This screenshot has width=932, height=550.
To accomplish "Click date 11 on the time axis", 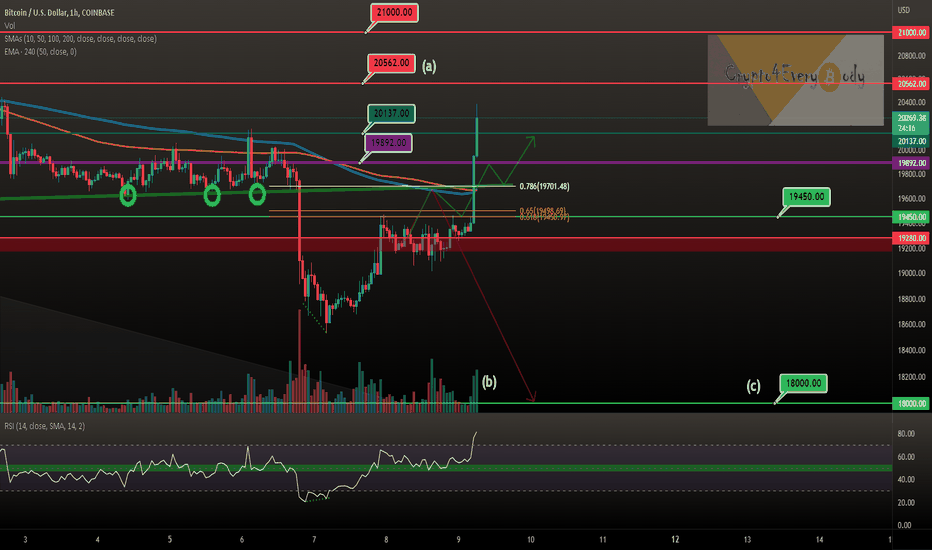I will [x=603, y=540].
